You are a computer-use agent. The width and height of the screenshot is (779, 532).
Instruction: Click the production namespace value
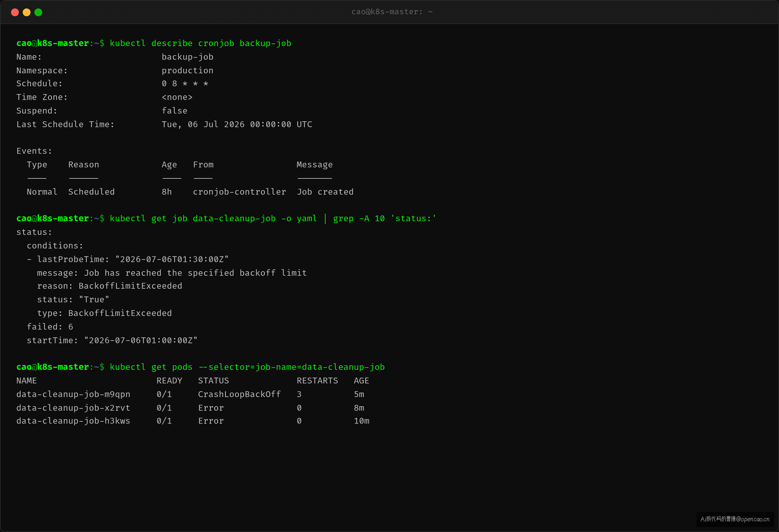click(x=187, y=70)
